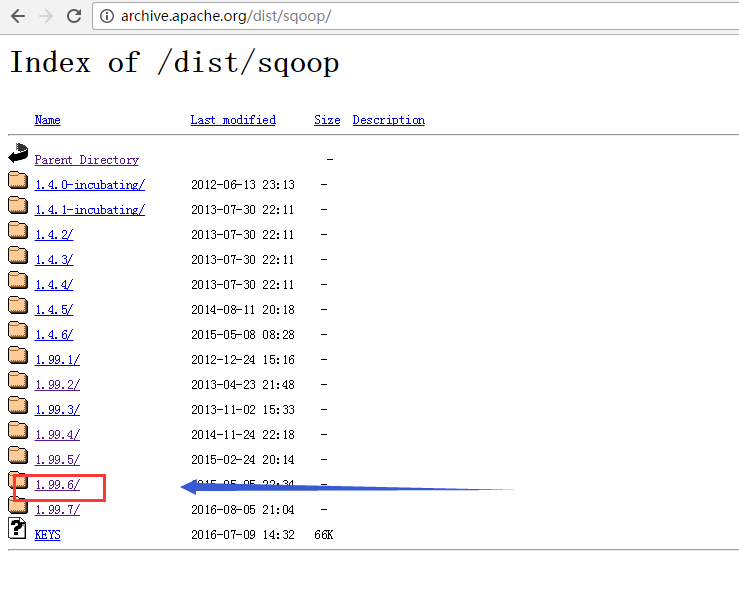Viewport: 739px width, 592px height.
Task: Click folder icon beside 1.4.5
Action: point(18,304)
